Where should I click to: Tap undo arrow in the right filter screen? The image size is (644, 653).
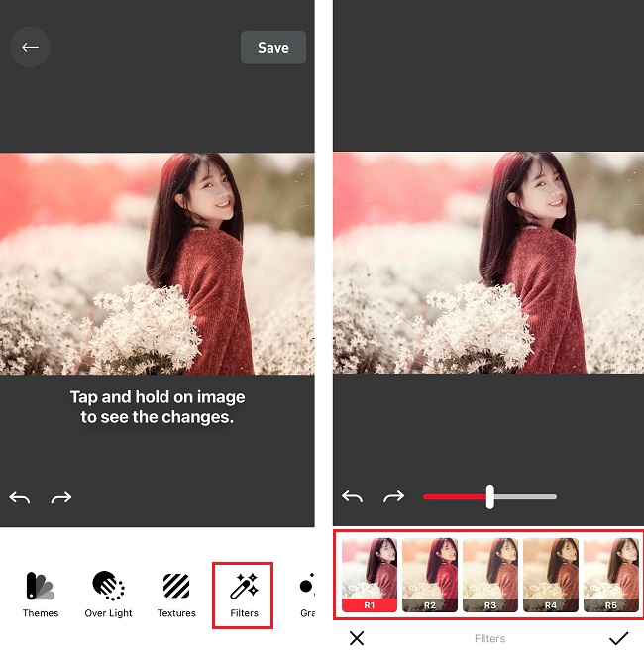[352, 496]
